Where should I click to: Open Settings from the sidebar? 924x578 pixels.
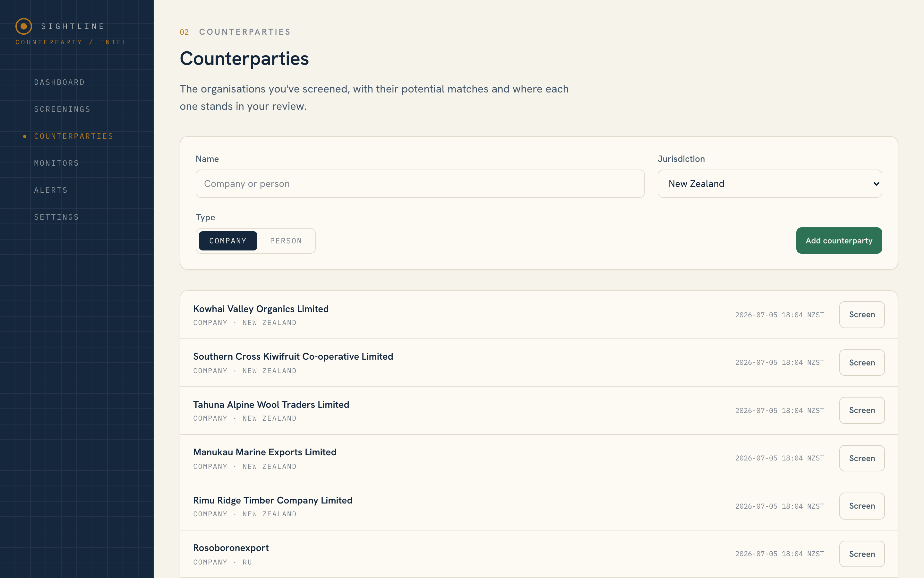(56, 217)
